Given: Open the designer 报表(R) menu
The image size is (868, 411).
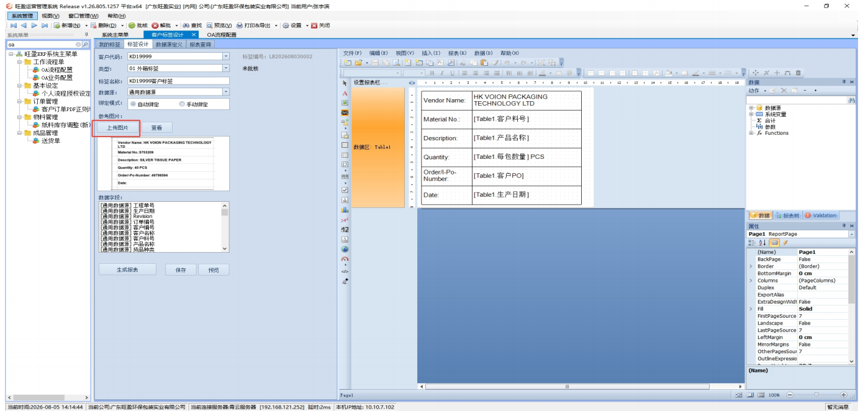Looking at the screenshot, I should click(x=458, y=53).
